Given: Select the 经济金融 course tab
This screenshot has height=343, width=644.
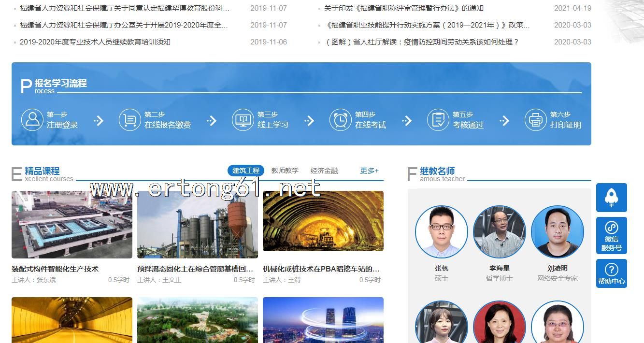Looking at the screenshot, I should 324,171.
